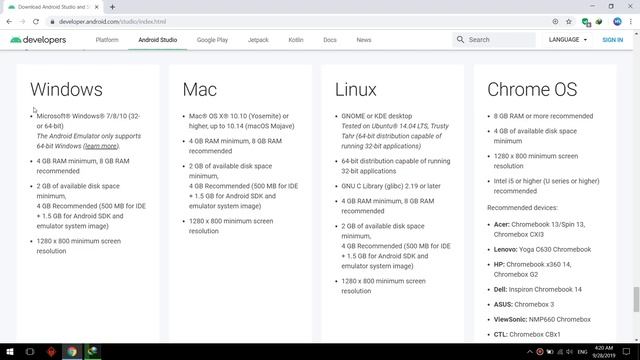Click the Chrome icon in the taskbar
This screenshot has width=640, height=360.
(x=72, y=351)
